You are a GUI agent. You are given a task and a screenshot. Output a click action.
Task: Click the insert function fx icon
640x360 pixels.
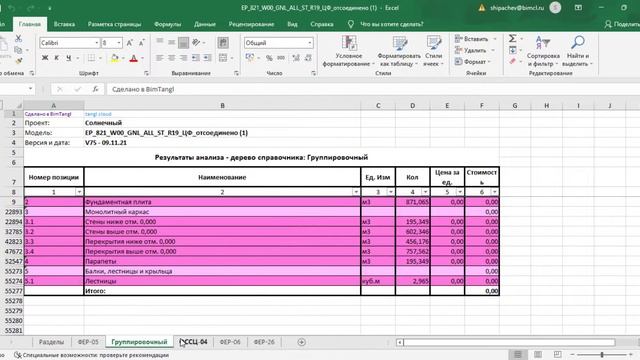[96, 89]
